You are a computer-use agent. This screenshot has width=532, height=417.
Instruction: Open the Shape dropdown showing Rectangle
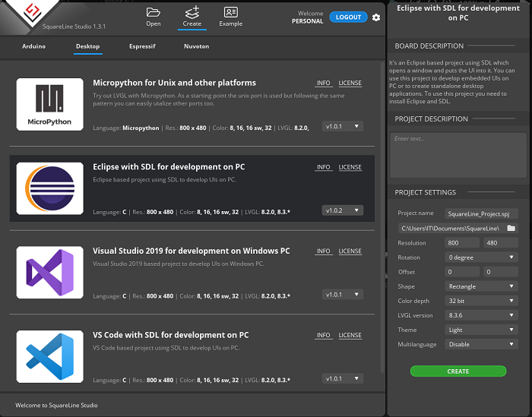[481, 286]
